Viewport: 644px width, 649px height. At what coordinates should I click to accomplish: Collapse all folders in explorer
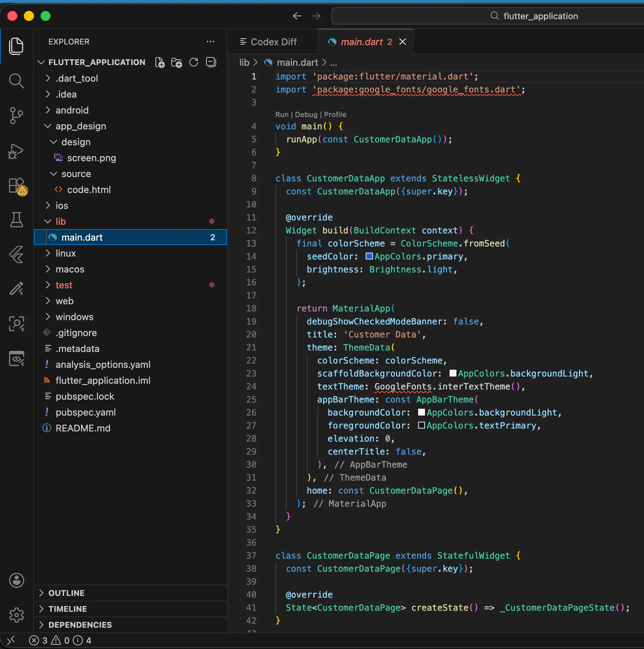[x=211, y=63]
